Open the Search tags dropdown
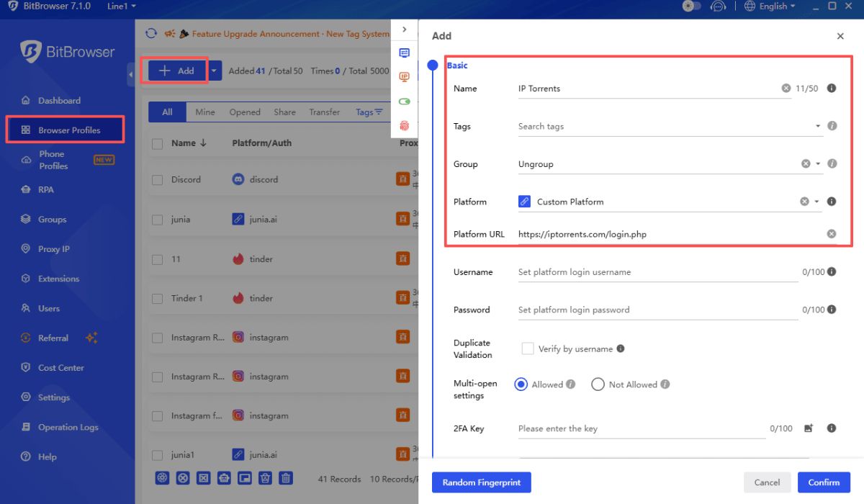Screen dimensions: 864x504 (x=670, y=126)
